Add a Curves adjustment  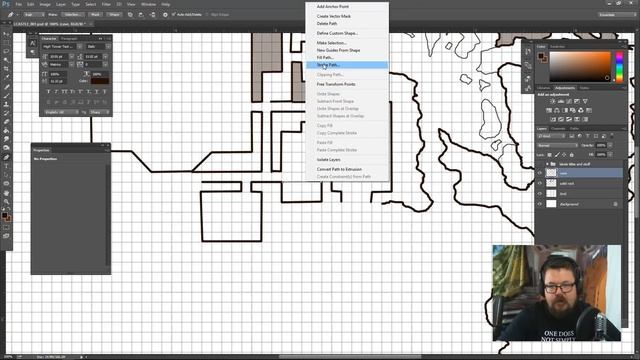click(569, 101)
